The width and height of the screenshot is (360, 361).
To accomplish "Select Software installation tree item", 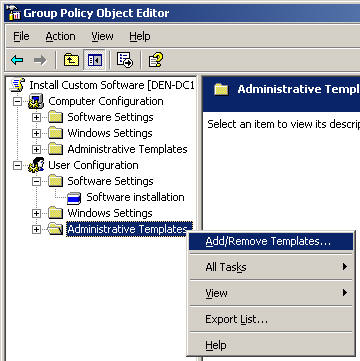I will [135, 197].
